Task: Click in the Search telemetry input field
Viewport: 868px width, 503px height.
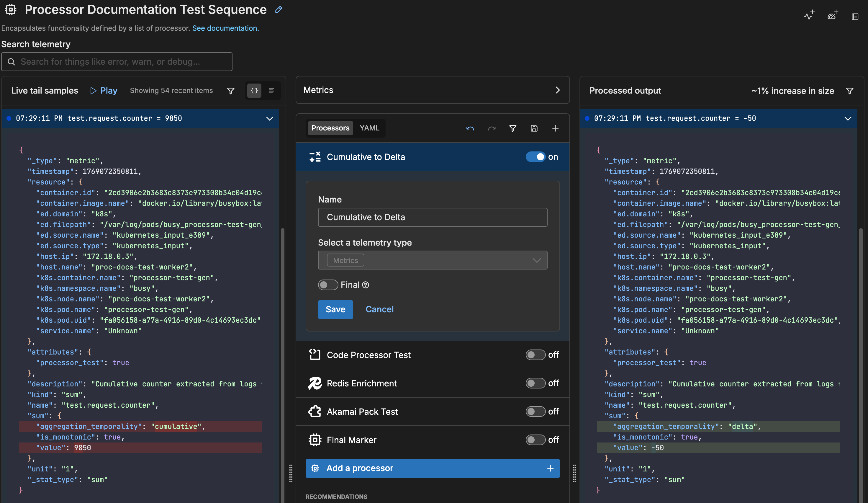Action: (x=117, y=62)
